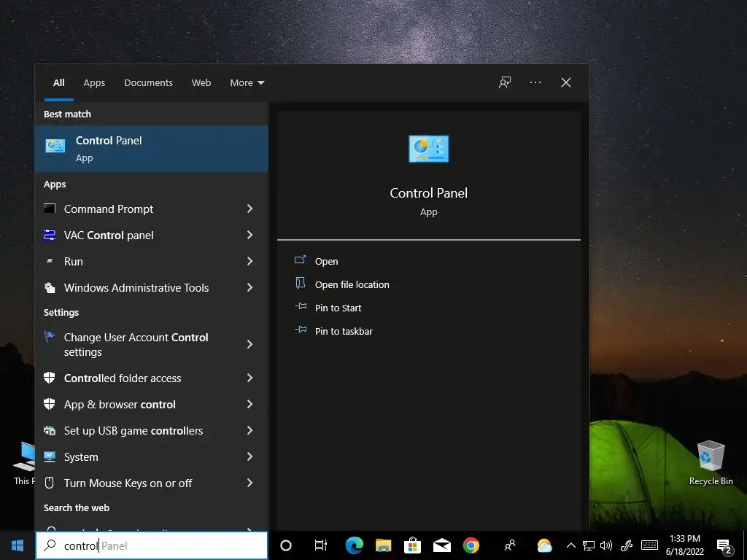747x560 pixels.
Task: Click the pen workspace tray icon
Action: point(627,545)
